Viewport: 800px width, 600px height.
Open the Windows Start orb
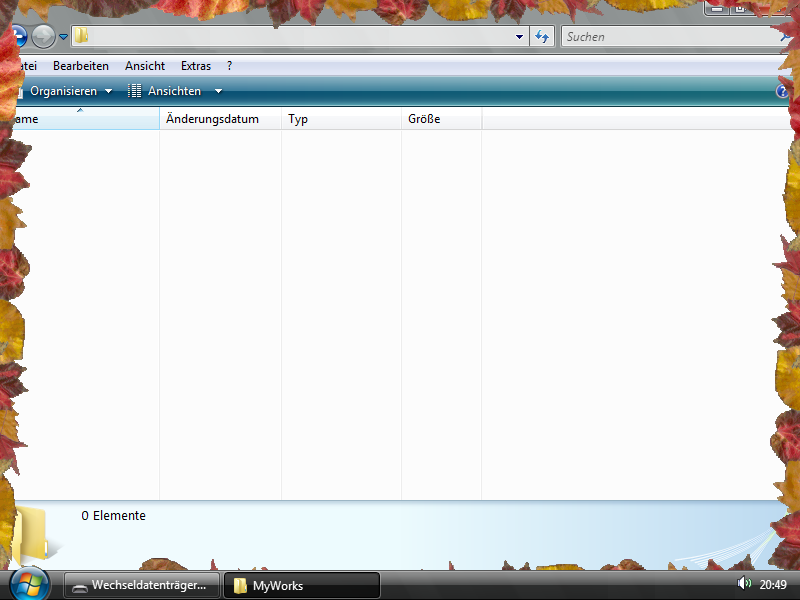(x=29, y=583)
